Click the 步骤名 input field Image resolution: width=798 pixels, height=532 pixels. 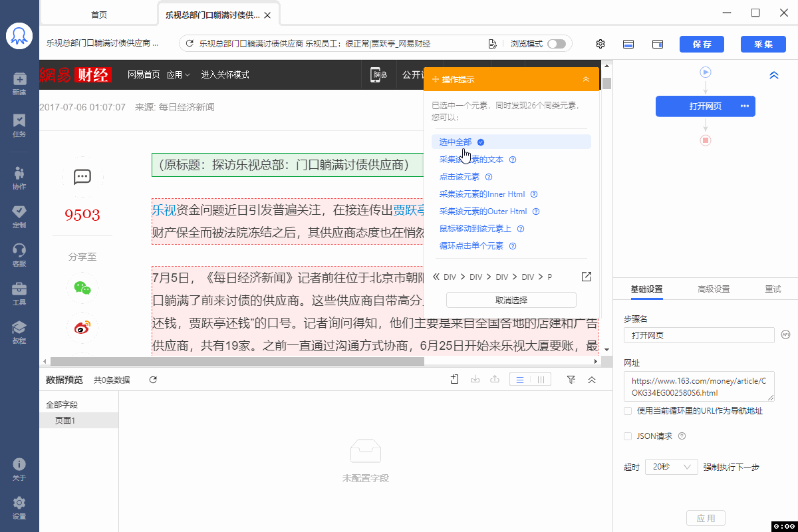[x=699, y=335]
